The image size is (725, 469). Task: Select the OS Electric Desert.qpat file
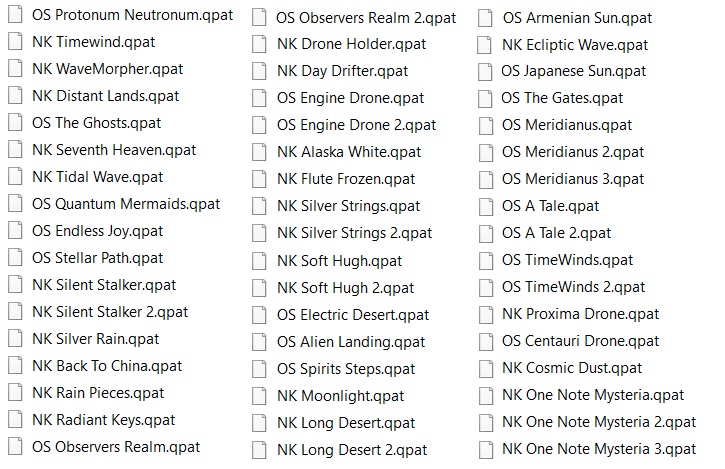353,315
